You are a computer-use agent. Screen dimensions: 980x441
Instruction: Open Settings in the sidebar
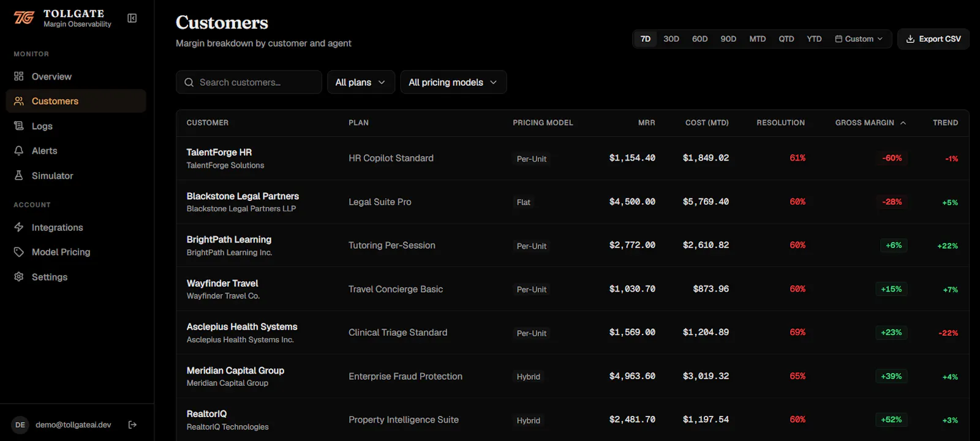pos(76,277)
